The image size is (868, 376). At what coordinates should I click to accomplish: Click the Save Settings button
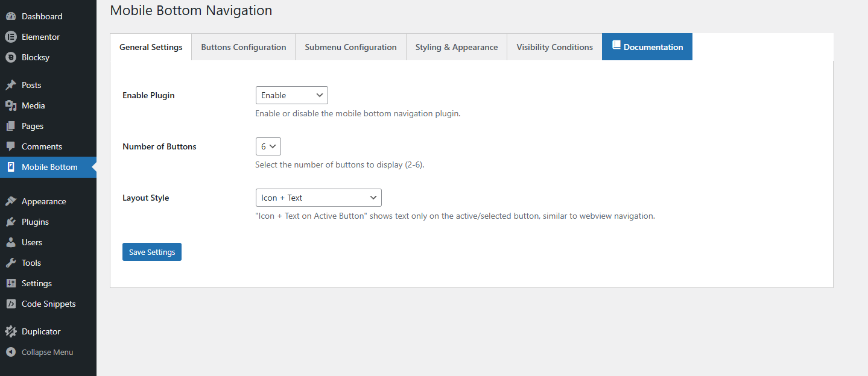[x=152, y=252]
